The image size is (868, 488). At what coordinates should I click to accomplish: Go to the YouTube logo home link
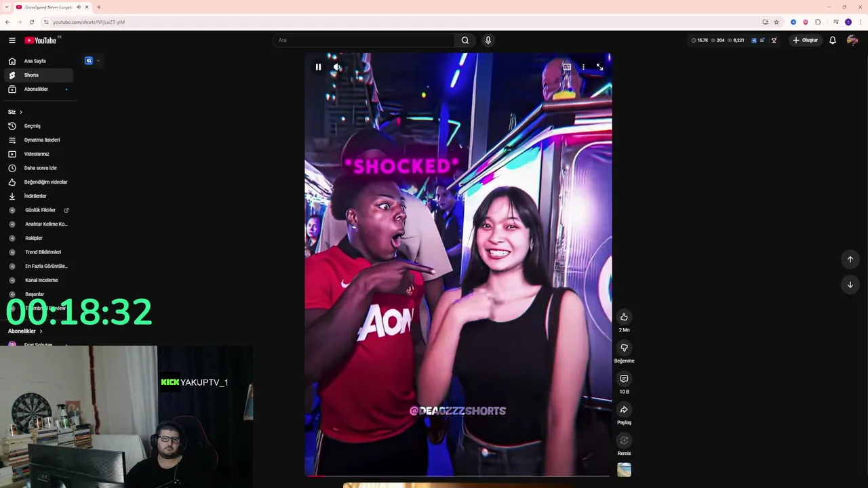(42, 40)
